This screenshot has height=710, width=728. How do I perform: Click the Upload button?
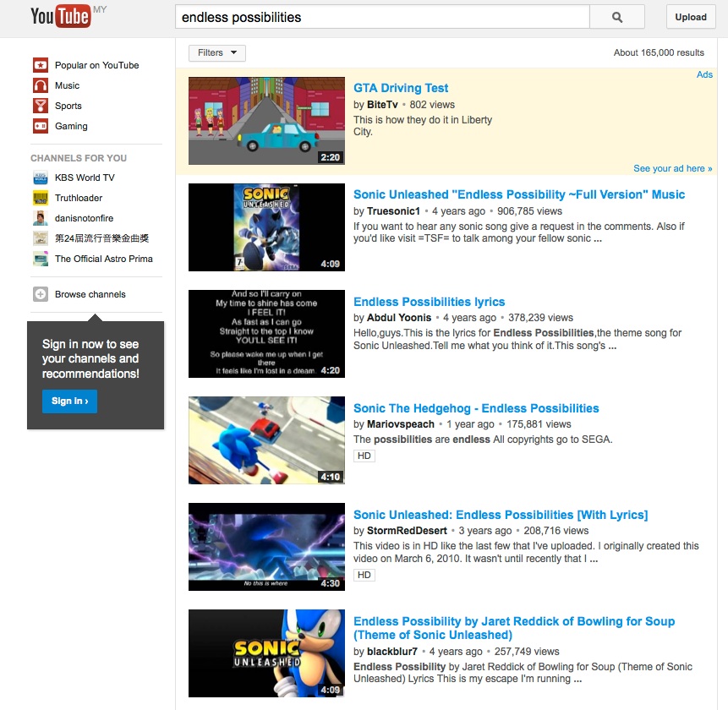(691, 17)
